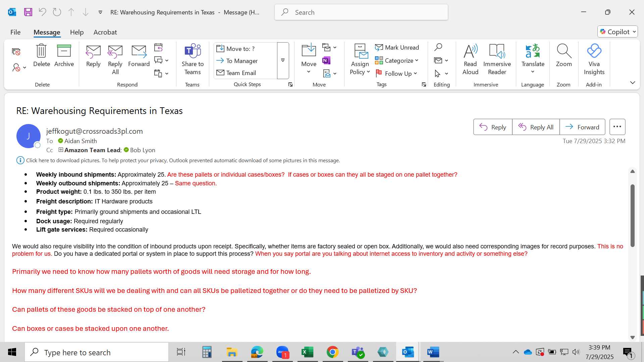Click to download pictures info bar
The width and height of the screenshot is (644, 362).
click(183, 161)
